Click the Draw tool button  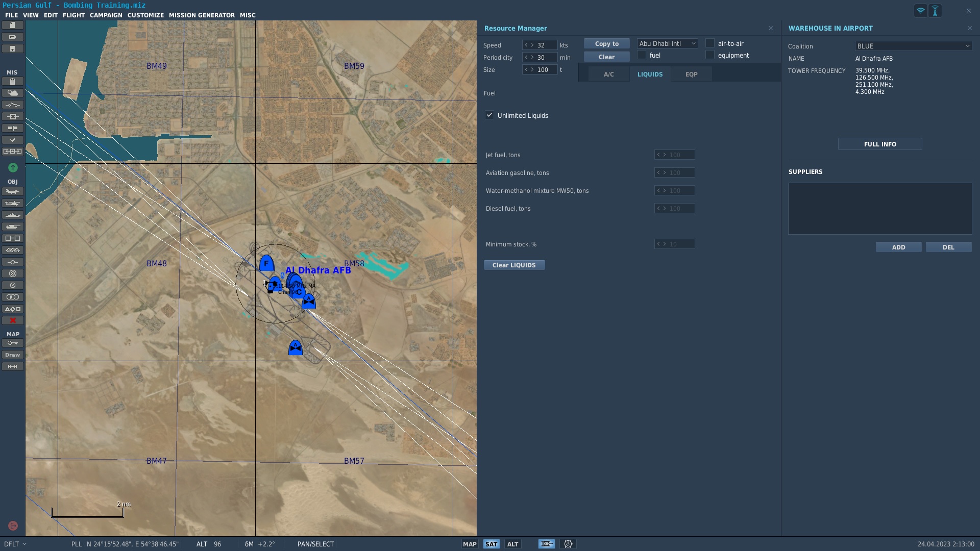coord(13,355)
